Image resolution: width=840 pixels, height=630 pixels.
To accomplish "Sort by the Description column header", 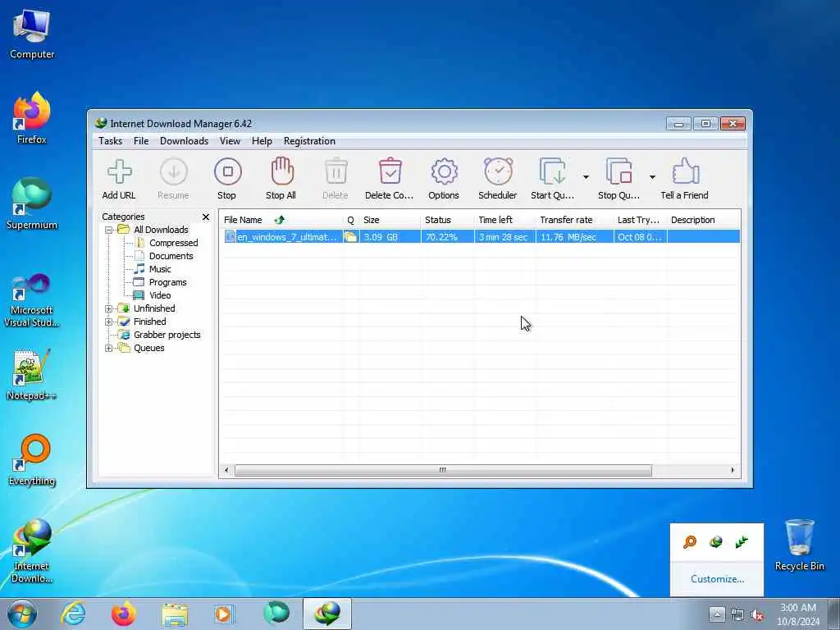I will 703,220.
